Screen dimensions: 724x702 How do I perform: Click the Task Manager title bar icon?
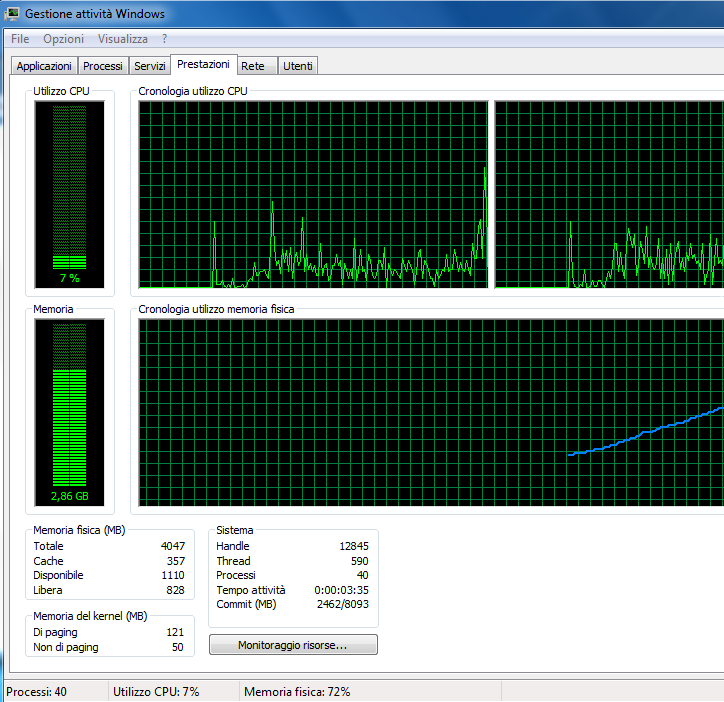(x=12, y=14)
